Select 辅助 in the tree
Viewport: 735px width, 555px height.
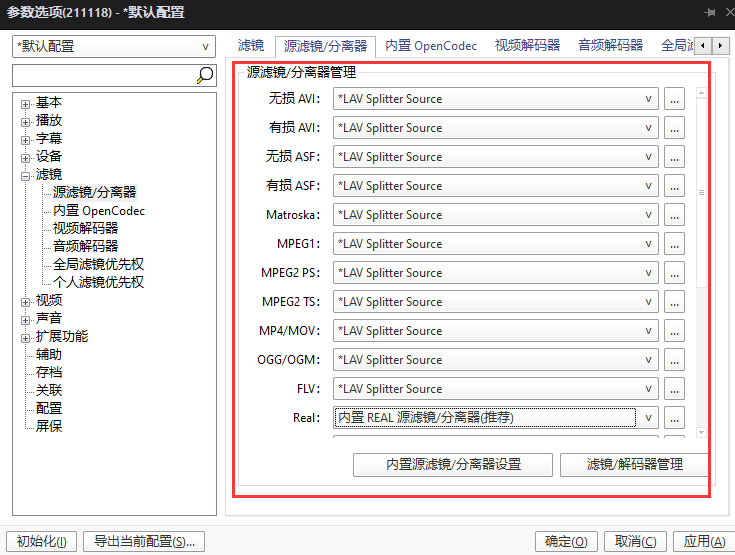click(x=49, y=354)
